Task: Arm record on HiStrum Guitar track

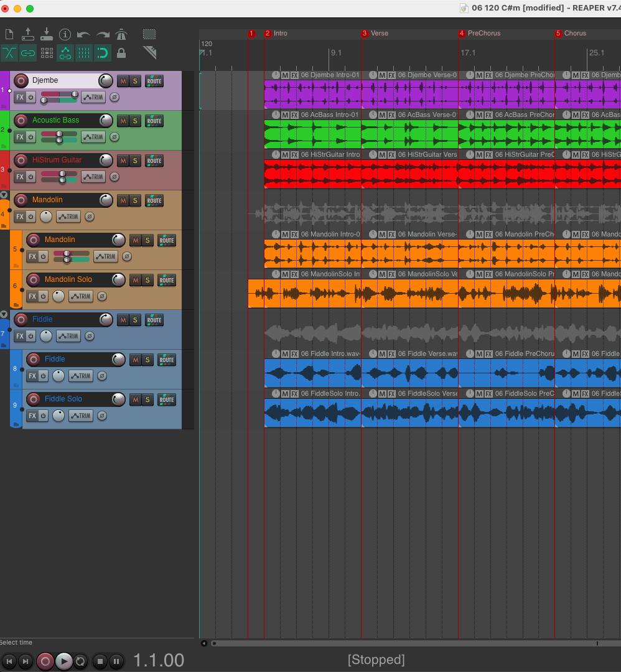Action: tap(21, 161)
